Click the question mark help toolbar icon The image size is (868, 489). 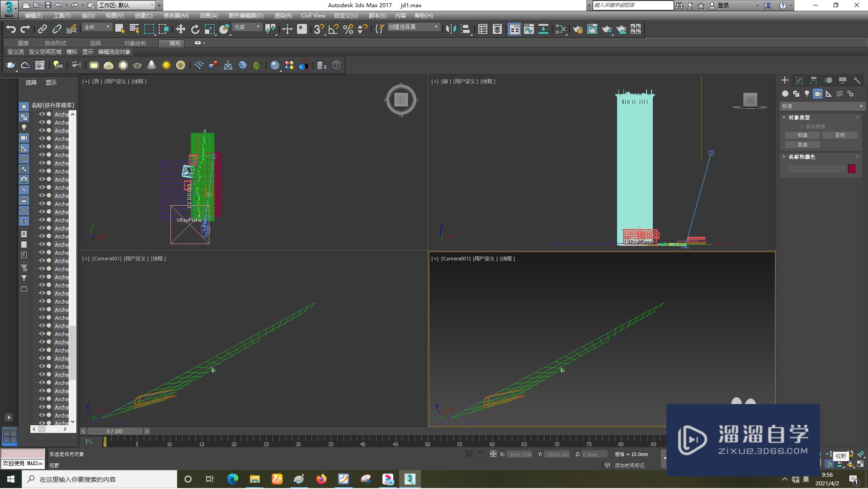pyautogui.click(x=336, y=66)
